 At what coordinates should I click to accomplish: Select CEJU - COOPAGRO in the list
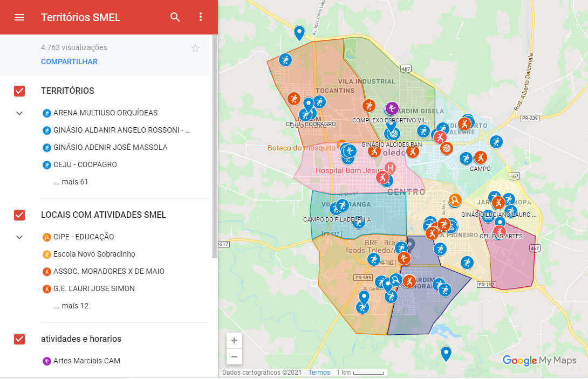tap(85, 164)
